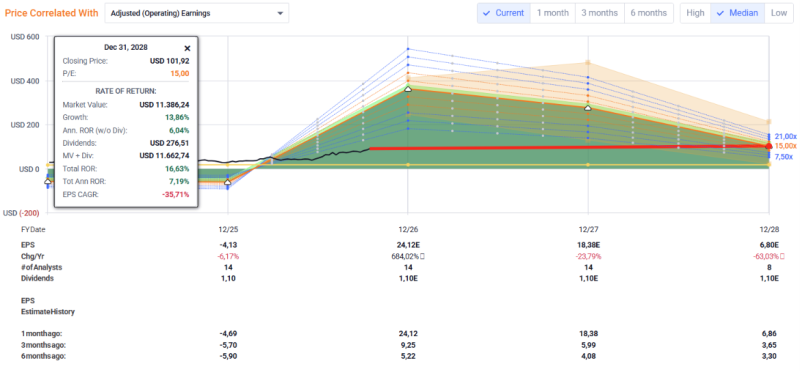Click the 3monthsago 9,25 estimate value
Image resolution: width=800 pixels, height=371 pixels.
(407, 344)
